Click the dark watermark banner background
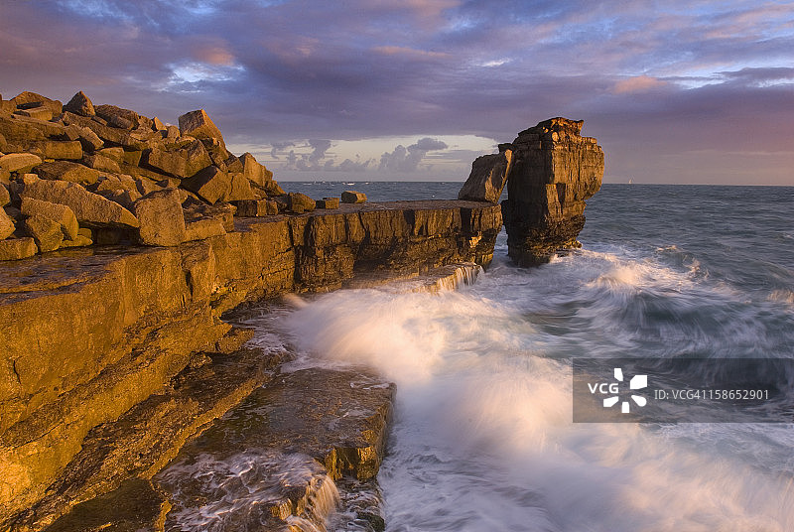Screen dimensions: 794x532 tap(695, 372)
